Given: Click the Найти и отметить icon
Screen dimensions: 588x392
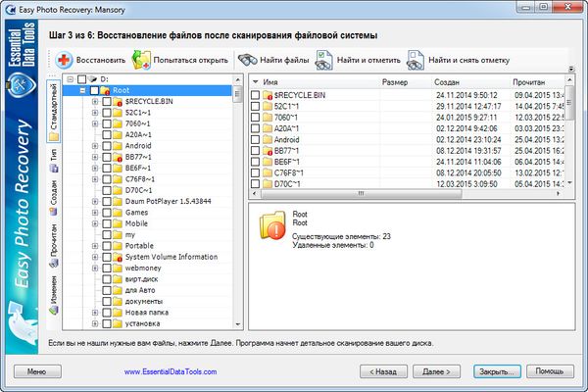Looking at the screenshot, I should [x=323, y=60].
